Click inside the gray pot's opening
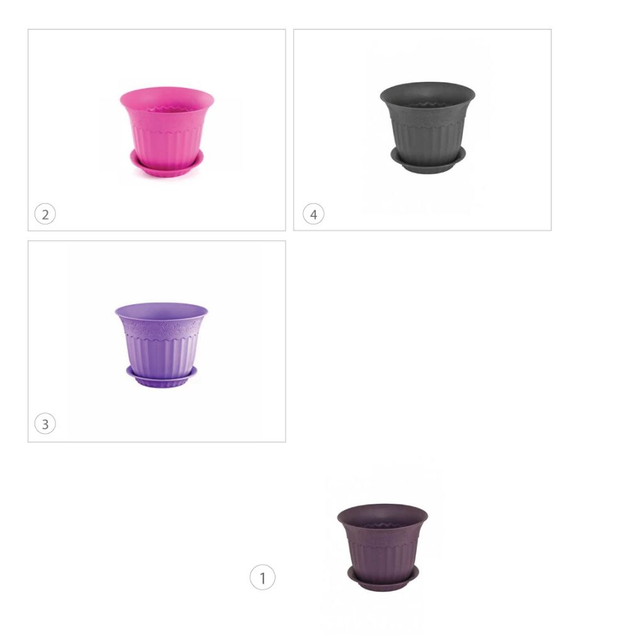Screen dimensions: 644x644 pos(428,94)
